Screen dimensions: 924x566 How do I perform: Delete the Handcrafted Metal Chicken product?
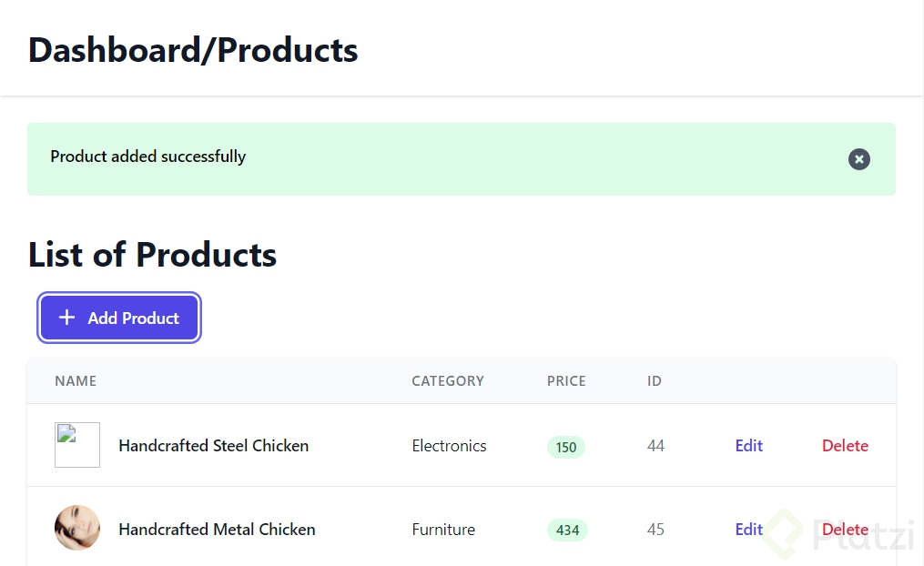(x=845, y=529)
